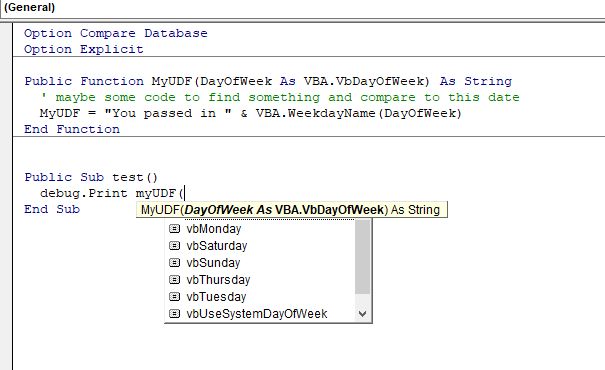Image resolution: width=605 pixels, height=370 pixels.
Task: Click the constant icon beside vbThursday
Action: point(174,280)
